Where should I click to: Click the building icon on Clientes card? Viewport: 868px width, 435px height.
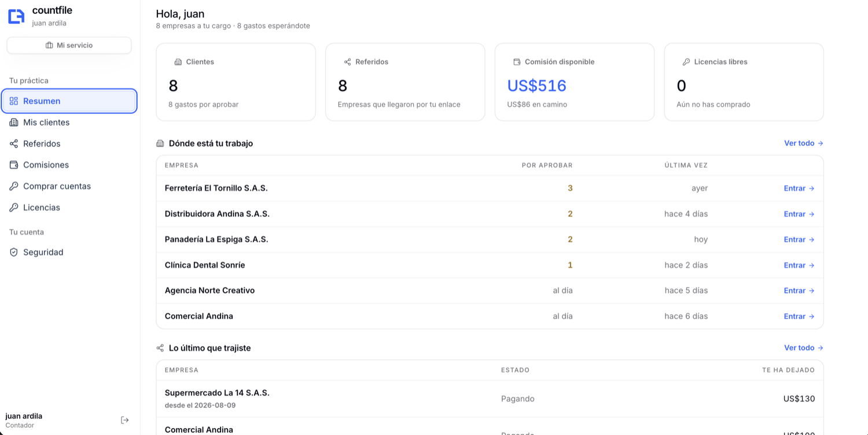coord(178,62)
